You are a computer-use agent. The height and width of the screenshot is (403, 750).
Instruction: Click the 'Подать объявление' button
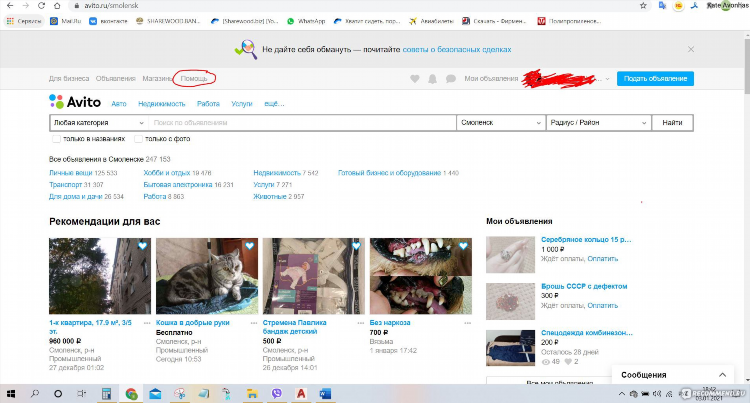(x=655, y=78)
